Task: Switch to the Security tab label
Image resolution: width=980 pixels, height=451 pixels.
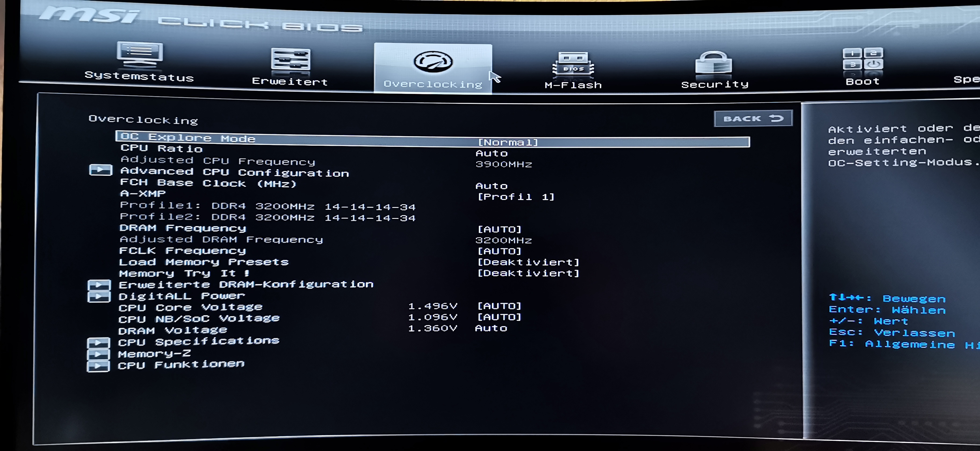Action: click(715, 84)
